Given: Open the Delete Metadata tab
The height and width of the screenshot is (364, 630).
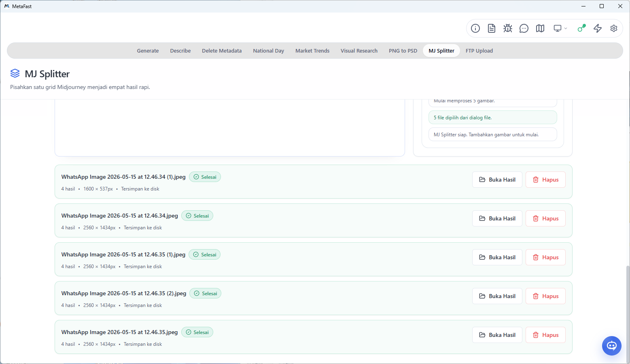Looking at the screenshot, I should click(x=222, y=51).
